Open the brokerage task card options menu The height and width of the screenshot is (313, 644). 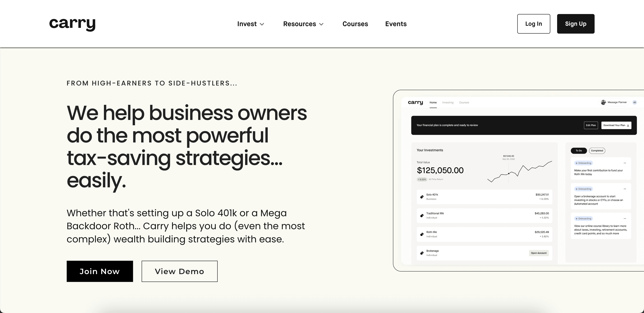coord(625,189)
